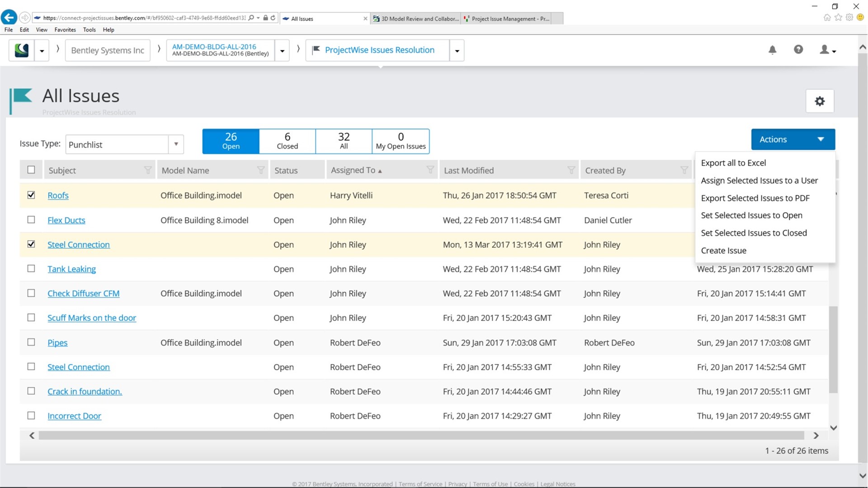The image size is (868, 488).
Task: Open the help question mark icon
Action: (798, 50)
